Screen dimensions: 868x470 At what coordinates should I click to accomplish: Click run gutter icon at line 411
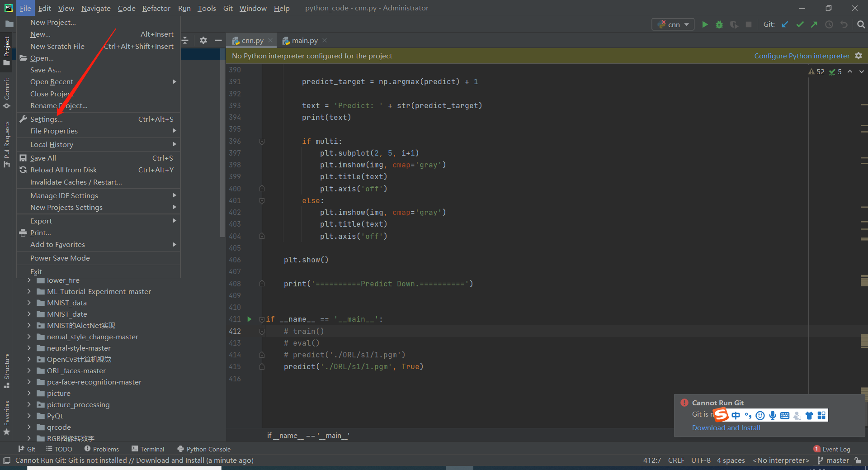coord(249,319)
